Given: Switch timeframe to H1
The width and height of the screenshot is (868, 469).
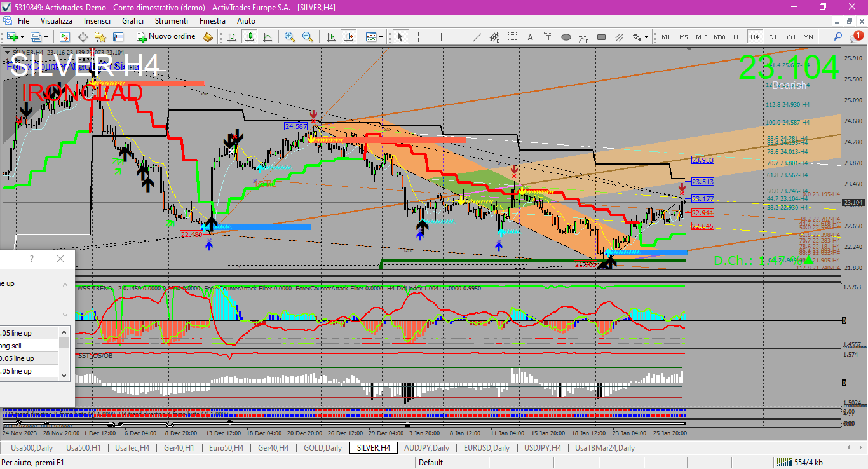Looking at the screenshot, I should click(737, 37).
